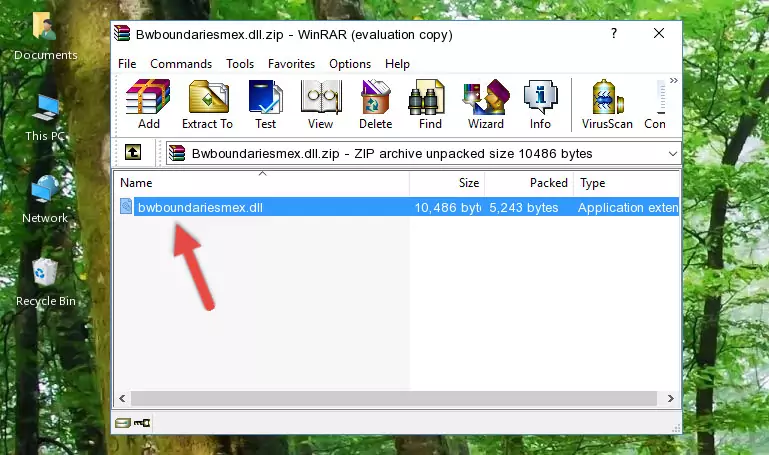This screenshot has width=769, height=455.
Task: Open the Favorites menu
Action: pos(291,64)
